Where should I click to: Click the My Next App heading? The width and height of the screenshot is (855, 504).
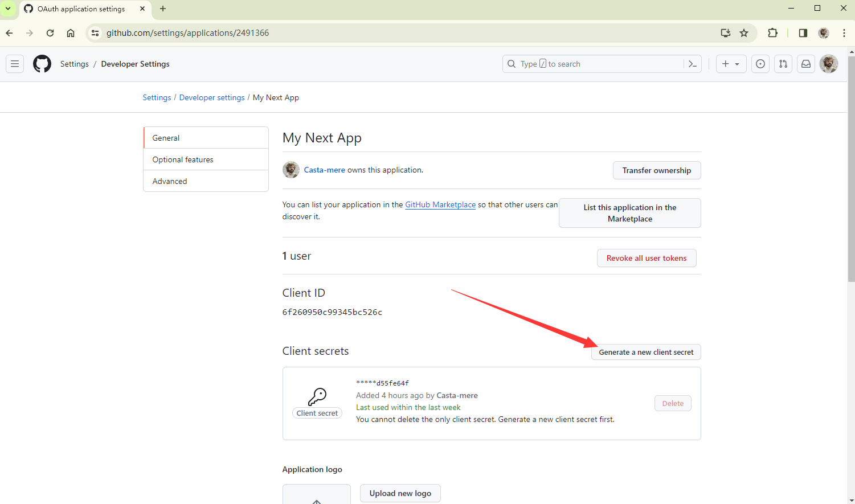(322, 138)
